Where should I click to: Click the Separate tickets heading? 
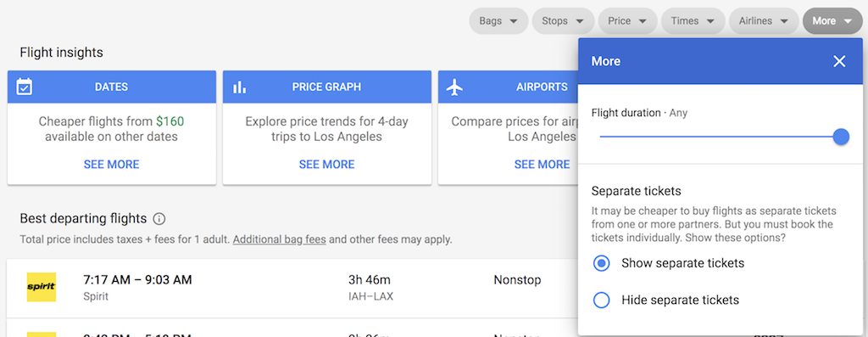click(x=636, y=191)
